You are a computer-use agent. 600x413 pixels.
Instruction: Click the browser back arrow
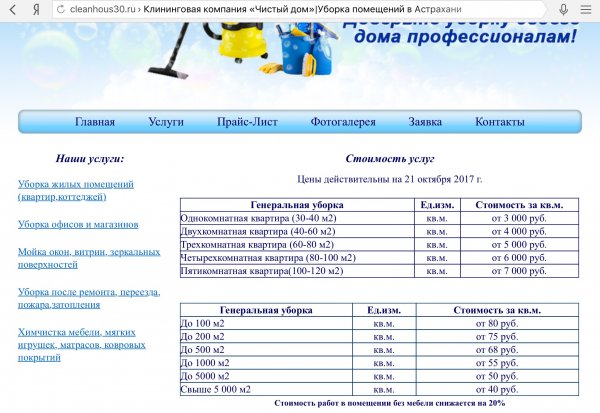(13, 8)
